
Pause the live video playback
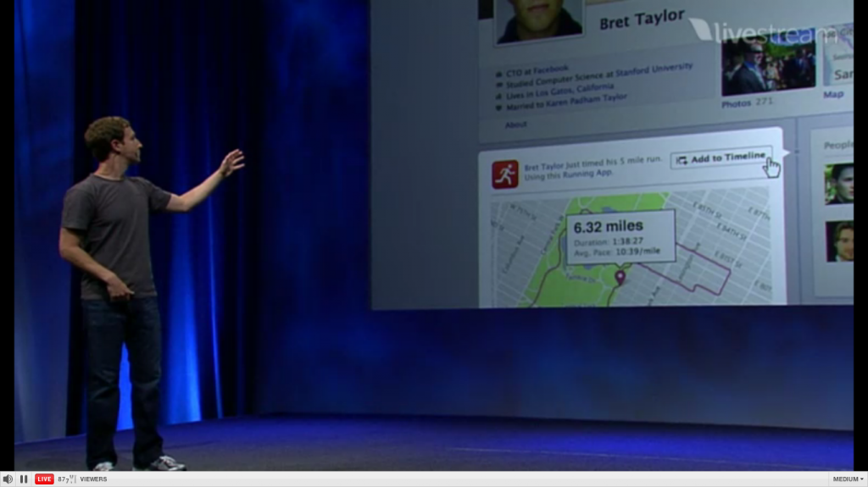tap(24, 479)
